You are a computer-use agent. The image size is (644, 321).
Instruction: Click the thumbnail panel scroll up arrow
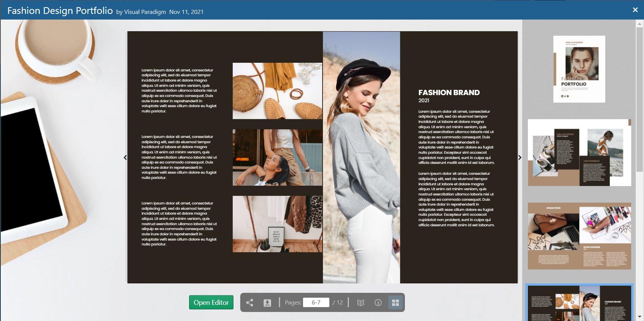click(639, 24)
